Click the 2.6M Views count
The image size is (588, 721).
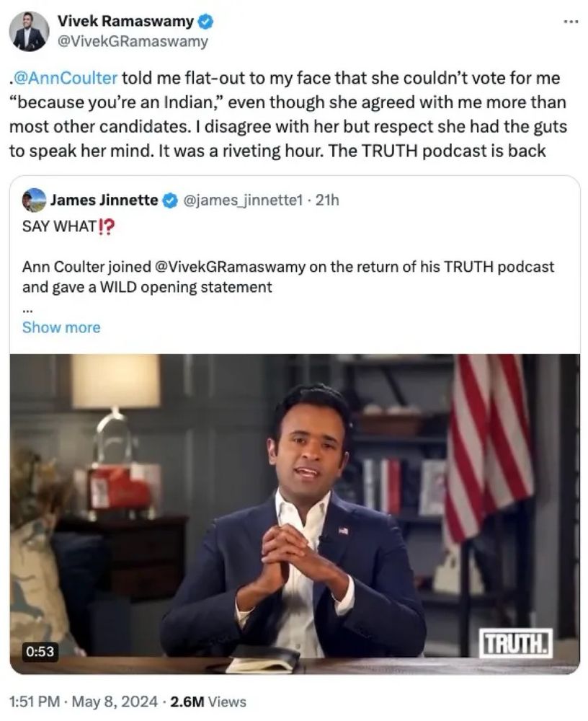(208, 702)
